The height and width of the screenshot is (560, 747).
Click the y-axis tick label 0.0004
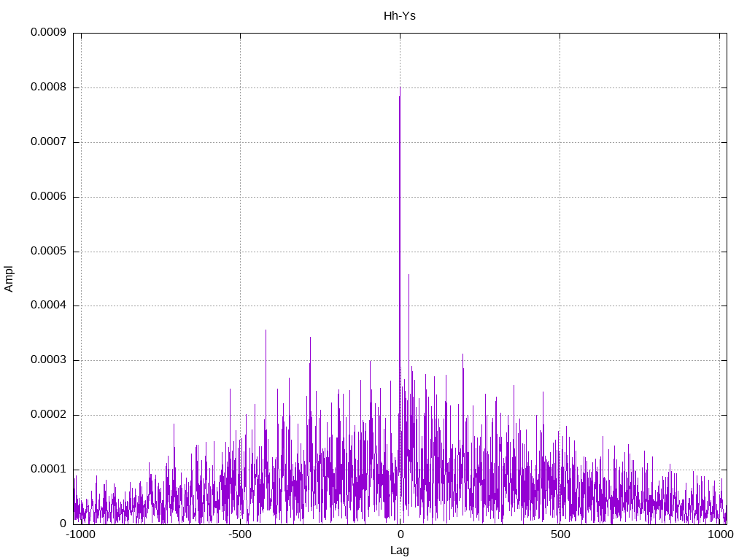tap(49, 306)
